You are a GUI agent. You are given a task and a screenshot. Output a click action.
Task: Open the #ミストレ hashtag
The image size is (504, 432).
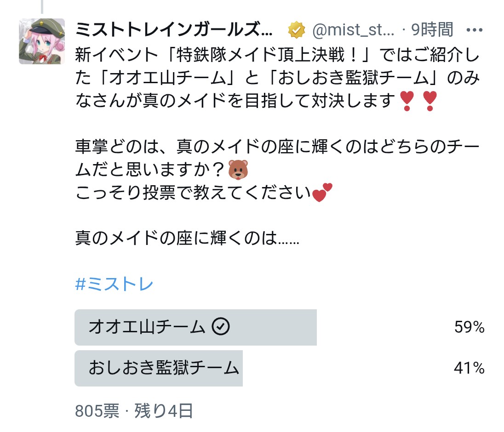pyautogui.click(x=114, y=284)
